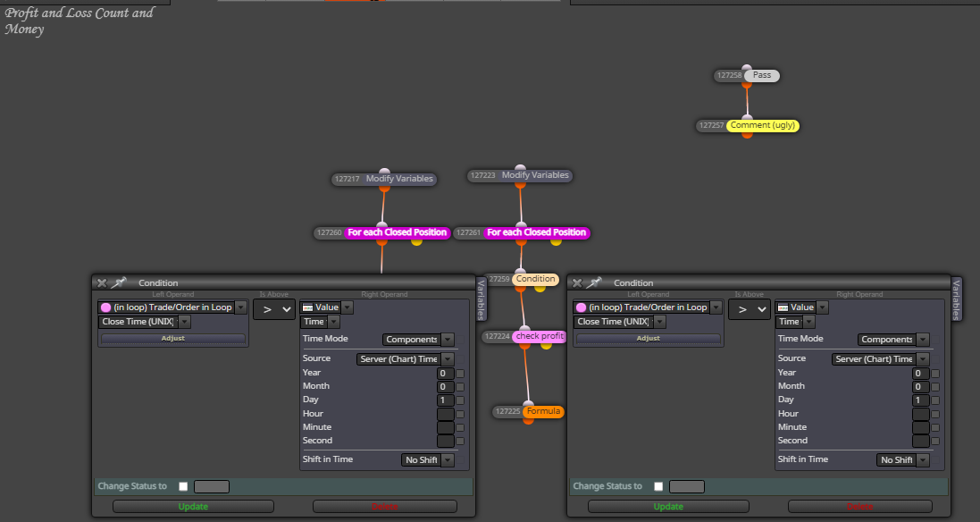Open the Source Server (Chart) Time dropdown in right panel
The height and width of the screenshot is (522, 980).
click(881, 358)
